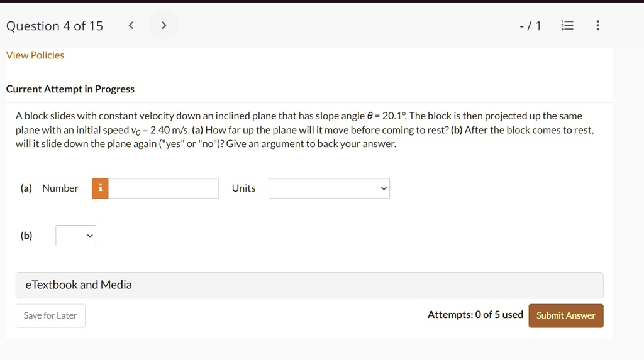The image size is (644, 360).
Task: Advance to the next question arrow
Action: pos(164,26)
